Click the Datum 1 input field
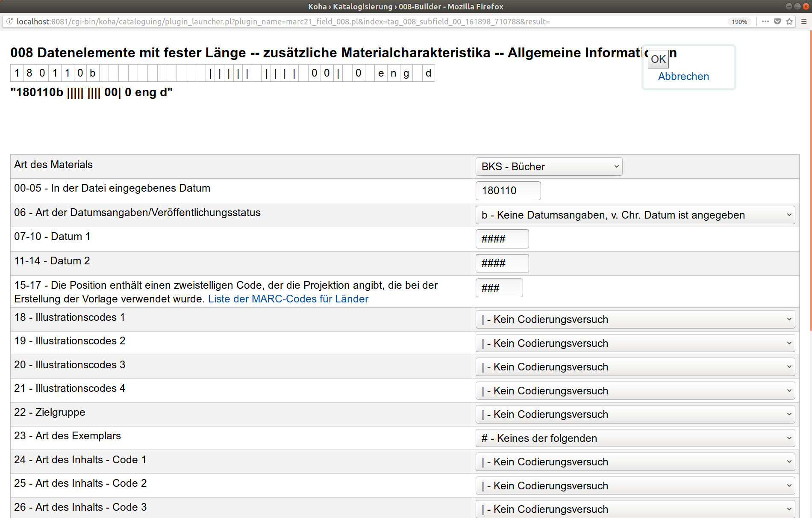 pyautogui.click(x=502, y=239)
